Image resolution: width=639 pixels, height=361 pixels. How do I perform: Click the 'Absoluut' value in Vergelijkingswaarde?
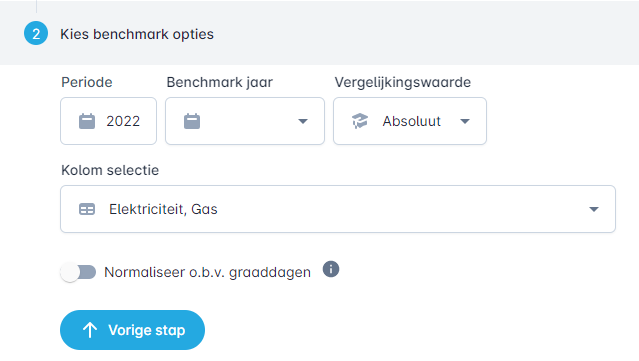(412, 121)
